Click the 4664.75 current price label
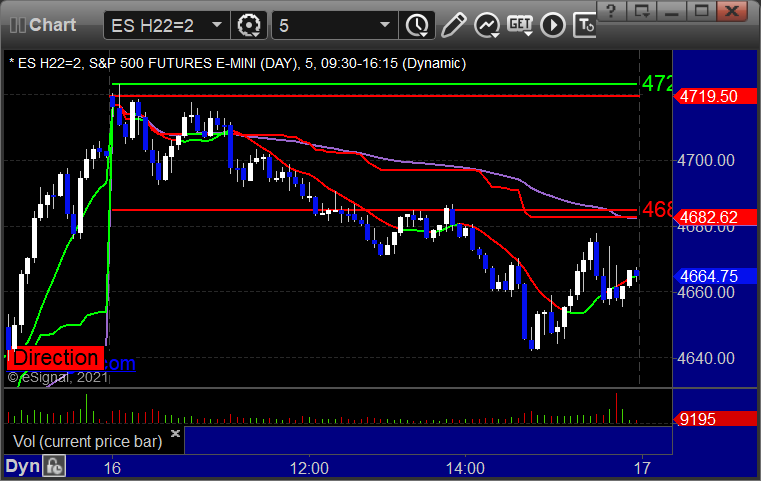Image resolution: width=761 pixels, height=481 pixels. click(x=715, y=276)
